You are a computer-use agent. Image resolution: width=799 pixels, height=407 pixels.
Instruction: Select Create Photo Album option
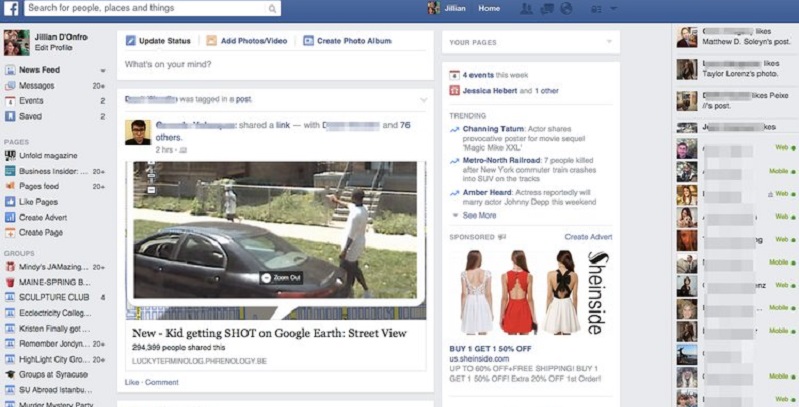[348, 41]
